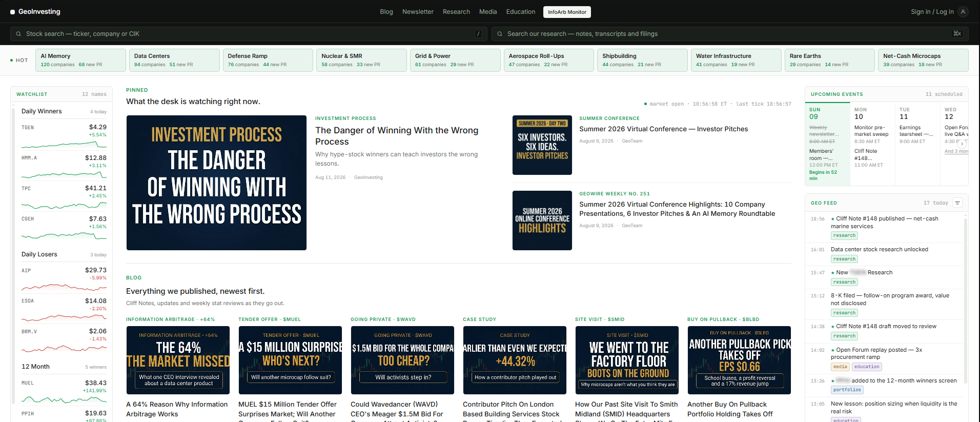The width and height of the screenshot is (980, 422).
Task: Select Education in the top nav
Action: (x=521, y=12)
